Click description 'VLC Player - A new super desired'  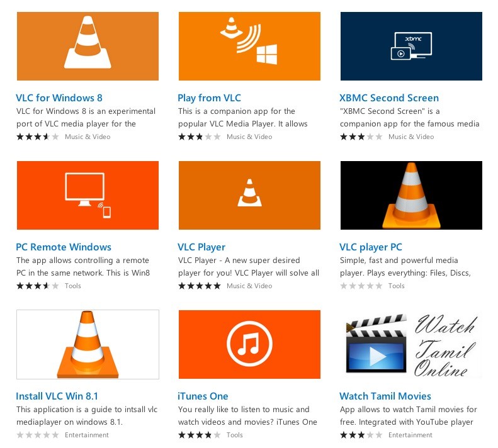coord(239,260)
